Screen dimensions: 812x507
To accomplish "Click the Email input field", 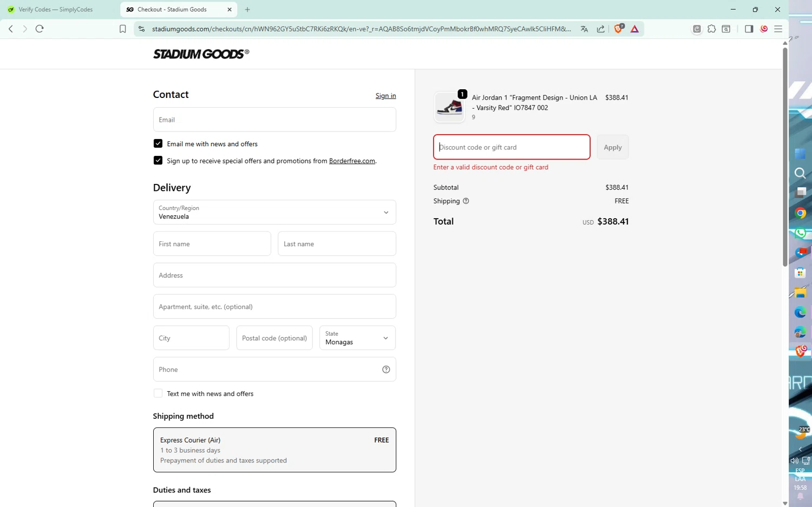I will (274, 120).
